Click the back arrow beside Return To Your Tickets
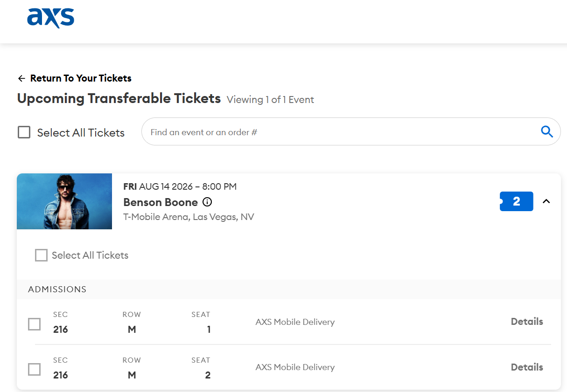The height and width of the screenshot is (392, 567). click(21, 78)
